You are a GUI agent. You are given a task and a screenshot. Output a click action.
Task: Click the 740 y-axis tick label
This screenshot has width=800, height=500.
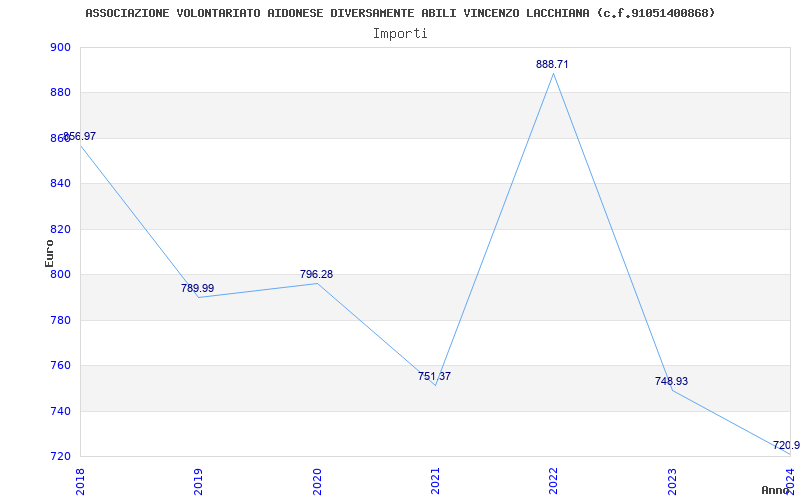(60, 411)
